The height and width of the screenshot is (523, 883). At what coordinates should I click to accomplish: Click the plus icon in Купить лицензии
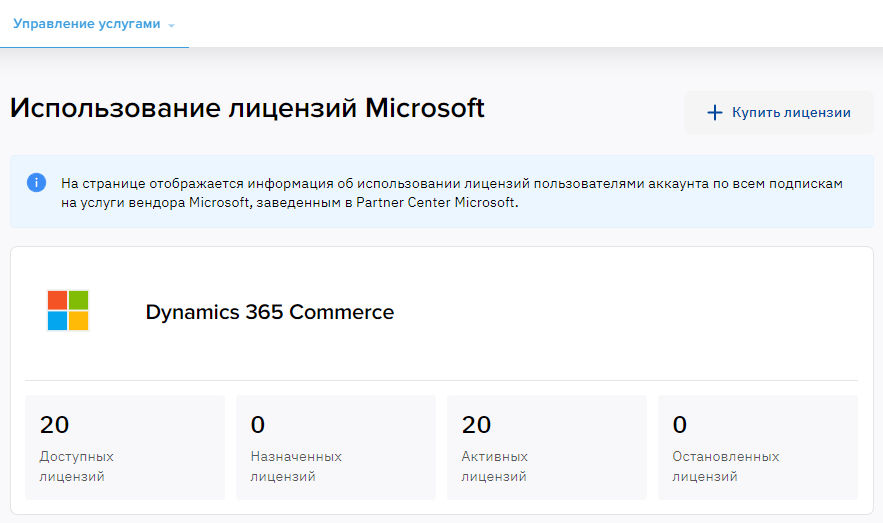pos(715,113)
